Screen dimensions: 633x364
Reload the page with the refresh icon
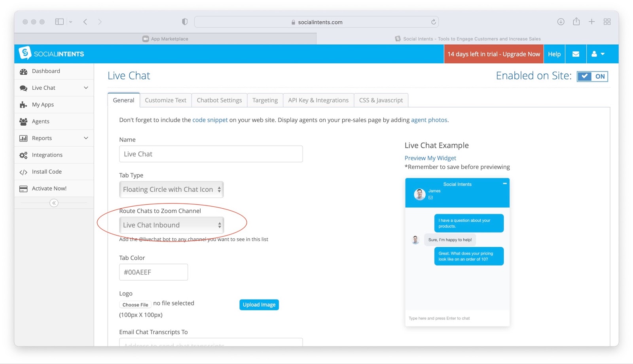pos(433,22)
